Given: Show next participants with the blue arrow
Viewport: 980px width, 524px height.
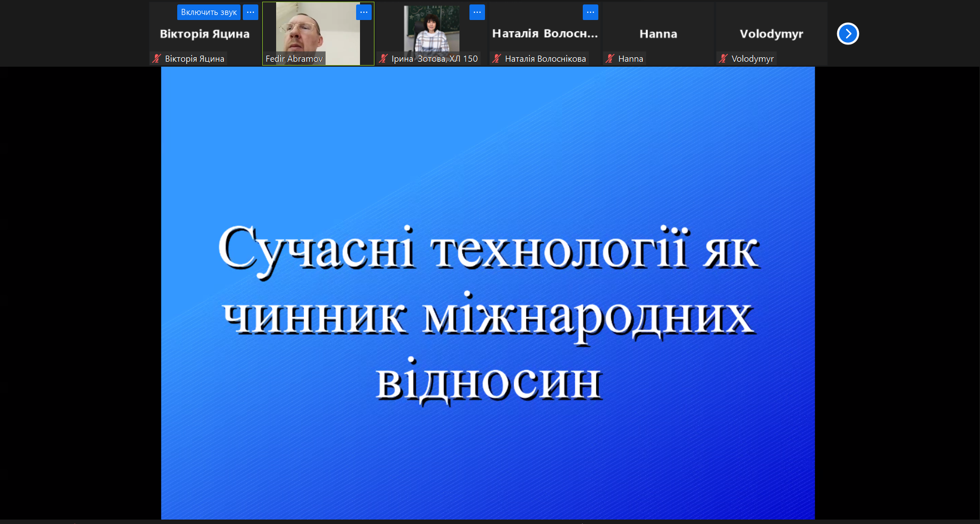Looking at the screenshot, I should coord(848,34).
